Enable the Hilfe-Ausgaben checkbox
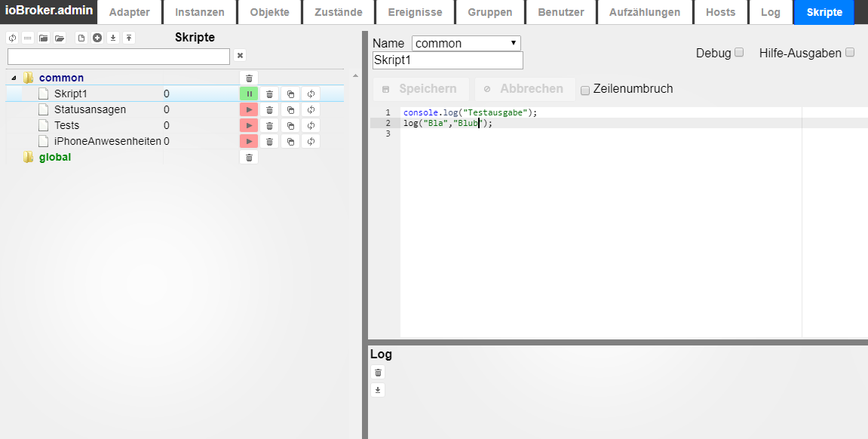Screen dimensions: 868x439 click(x=850, y=53)
